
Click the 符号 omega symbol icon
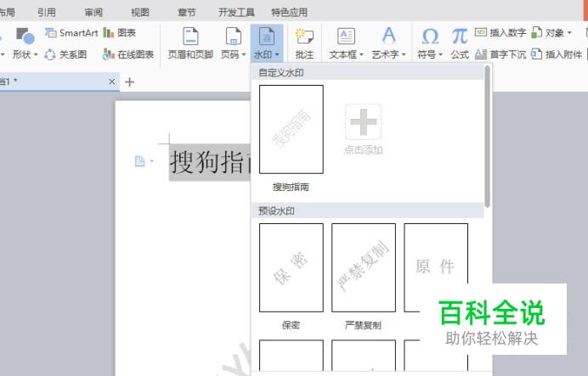tap(430, 36)
